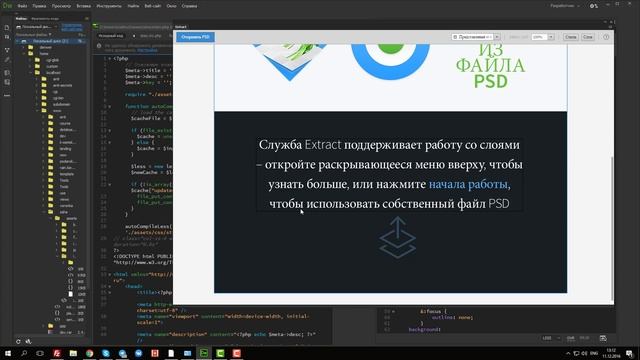Image resolution: width=640 pixels, height=360 pixels.
Task: Click the Управление сайтами link in Files panel
Action: 72,27
